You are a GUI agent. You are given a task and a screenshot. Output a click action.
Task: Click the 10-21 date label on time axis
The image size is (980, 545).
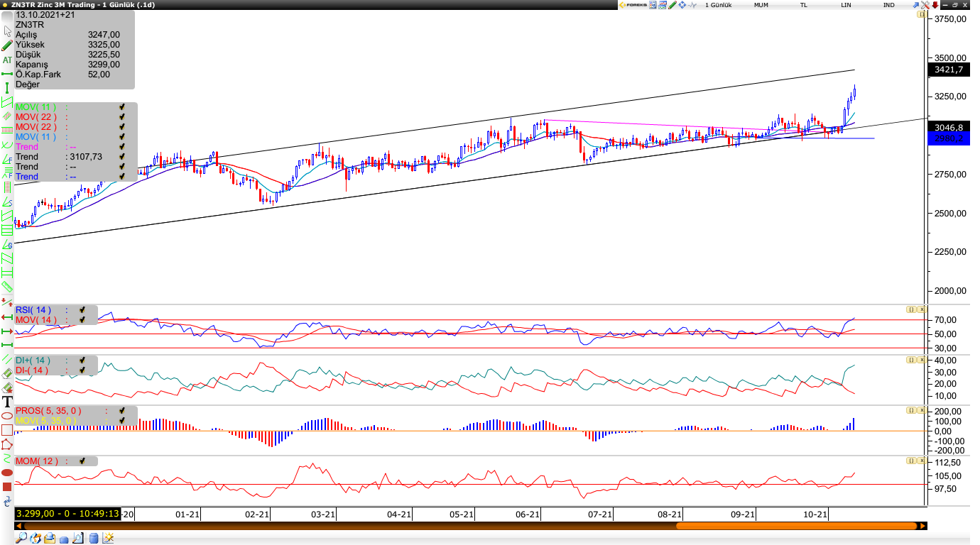[x=815, y=514]
